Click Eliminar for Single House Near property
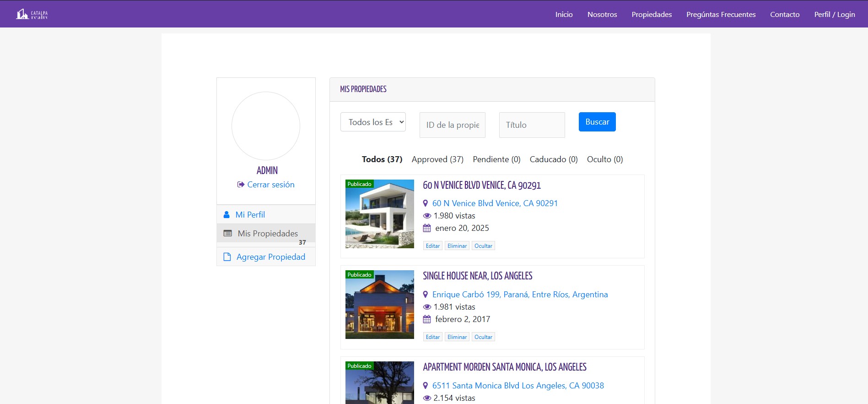This screenshot has height=404, width=868. (x=457, y=337)
